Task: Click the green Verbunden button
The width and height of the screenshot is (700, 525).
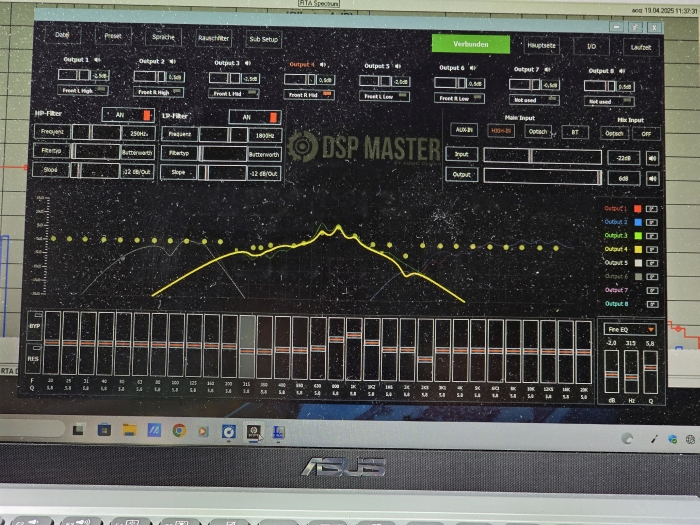Action: click(470, 44)
